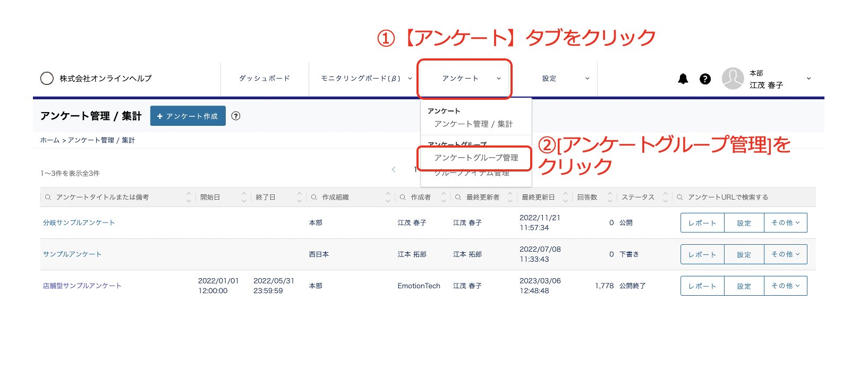The height and width of the screenshot is (378, 868).
Task: Click ホーム breadcrumb link
Action: point(50,140)
